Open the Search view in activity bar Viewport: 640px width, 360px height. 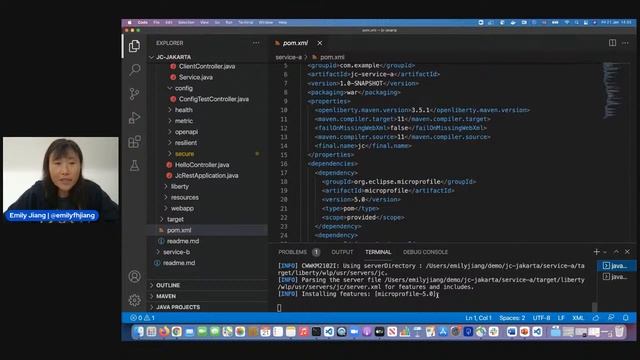[134, 70]
